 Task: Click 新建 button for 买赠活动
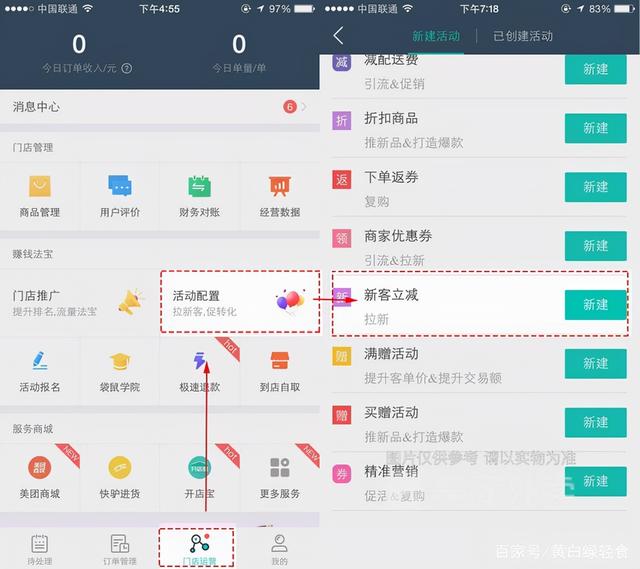click(596, 422)
